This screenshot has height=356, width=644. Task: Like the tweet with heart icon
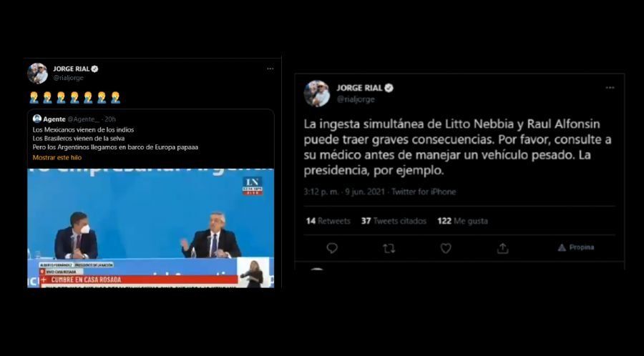click(x=446, y=248)
